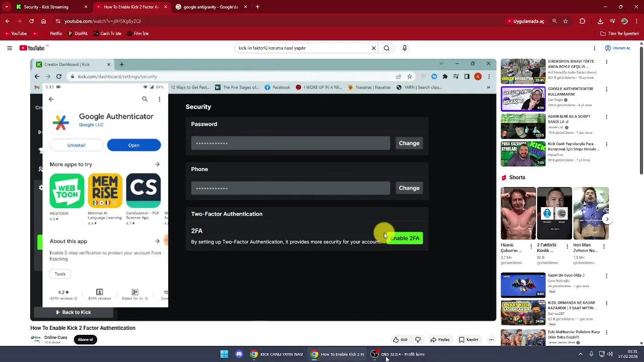Open Google Authenticator Kullanmayın video thumbnail
The height and width of the screenshot is (362, 644).
(523, 99)
